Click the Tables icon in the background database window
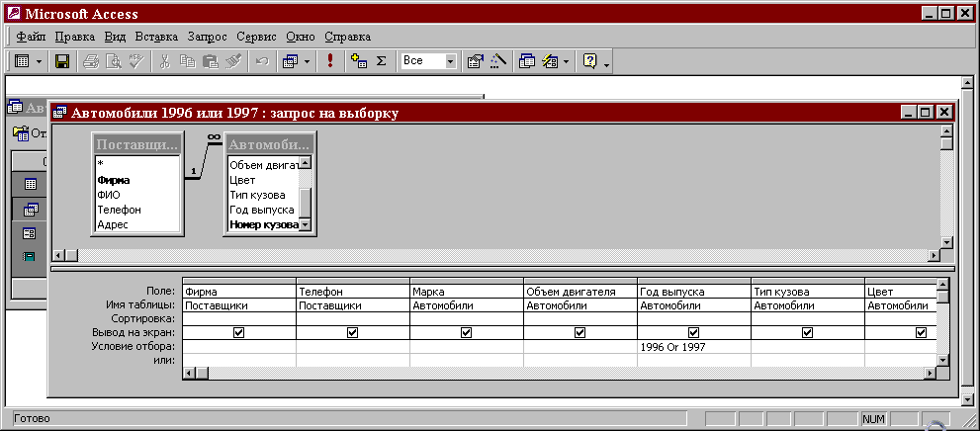Viewport: 980px width, 431px height. [x=30, y=184]
